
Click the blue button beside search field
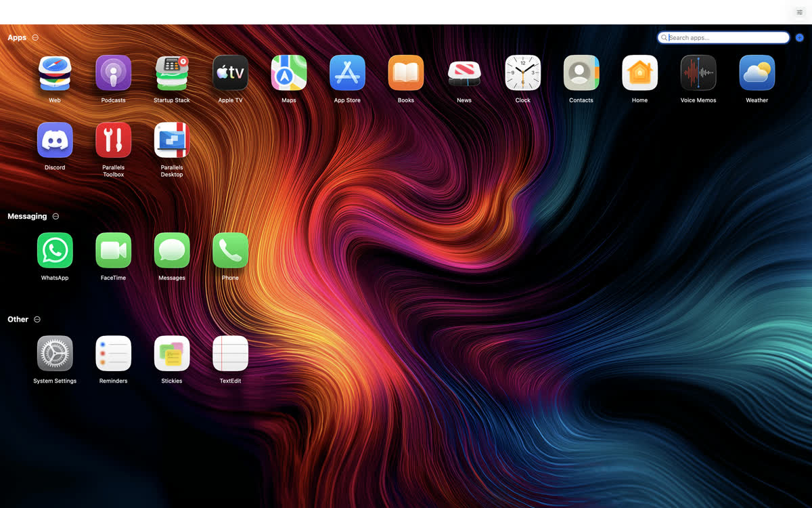(799, 38)
